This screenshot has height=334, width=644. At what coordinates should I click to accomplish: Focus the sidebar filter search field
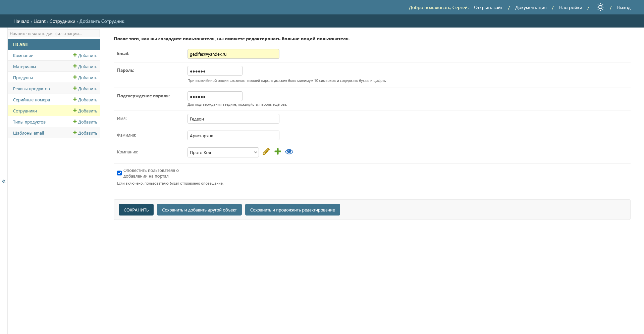pyautogui.click(x=54, y=34)
